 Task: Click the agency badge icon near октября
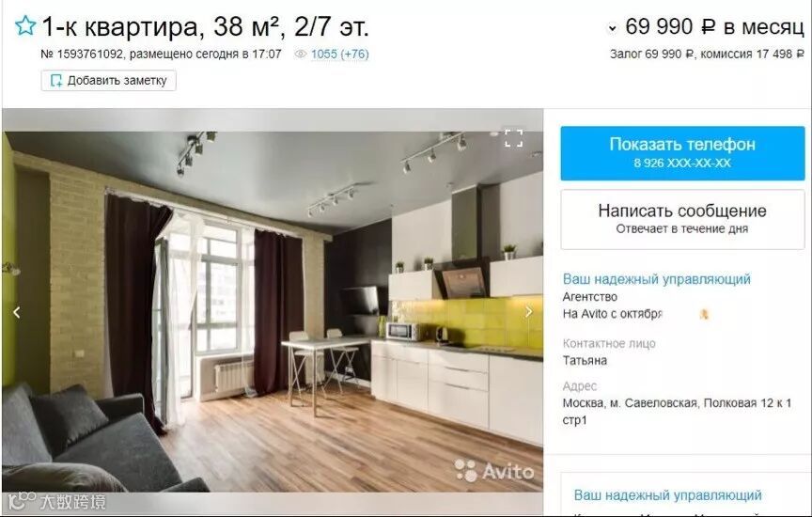pos(704,314)
